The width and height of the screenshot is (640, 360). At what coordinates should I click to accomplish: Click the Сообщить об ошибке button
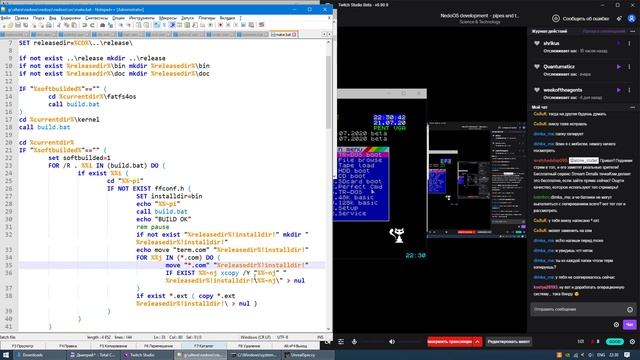(x=581, y=18)
